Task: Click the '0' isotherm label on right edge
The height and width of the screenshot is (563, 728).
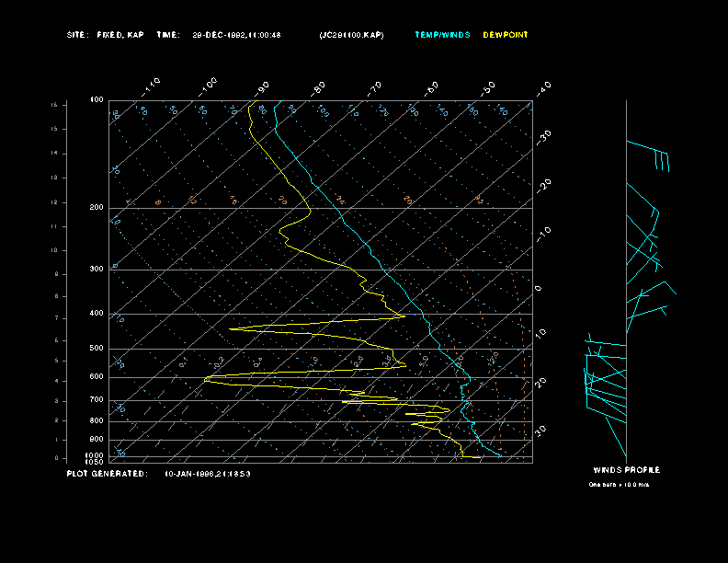Action: [538, 289]
